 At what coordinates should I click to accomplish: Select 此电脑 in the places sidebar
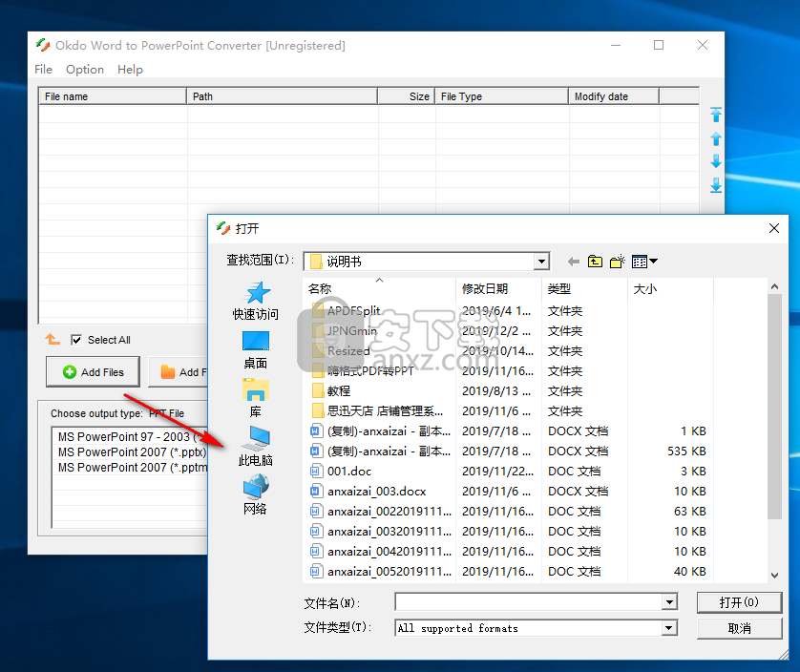coord(256,447)
